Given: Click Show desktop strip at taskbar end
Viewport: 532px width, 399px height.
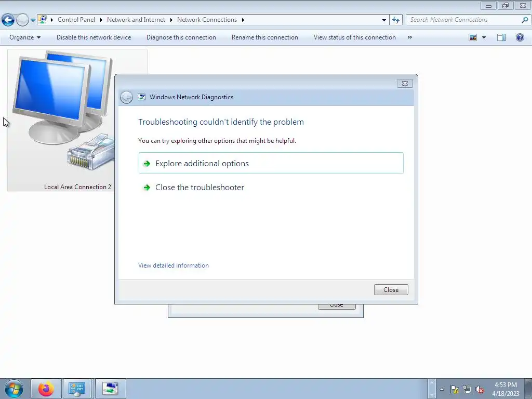Looking at the screenshot, I should 528,389.
